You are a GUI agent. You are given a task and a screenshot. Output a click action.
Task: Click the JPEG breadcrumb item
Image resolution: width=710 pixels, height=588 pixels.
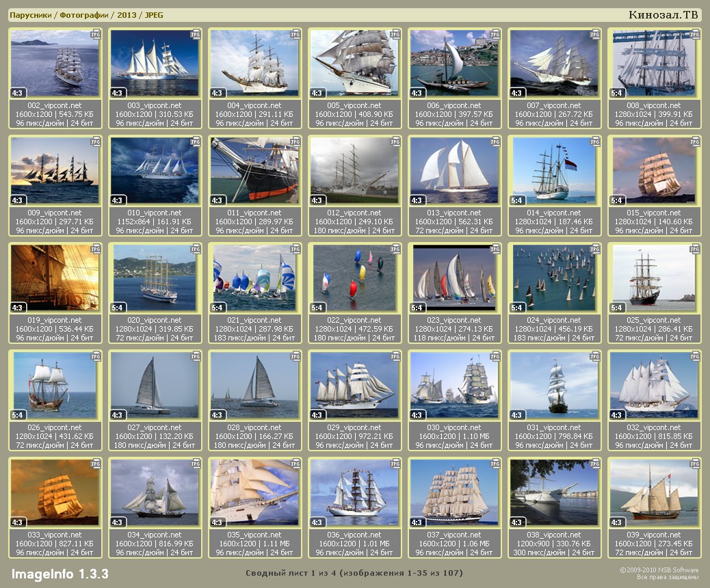pyautogui.click(x=154, y=15)
